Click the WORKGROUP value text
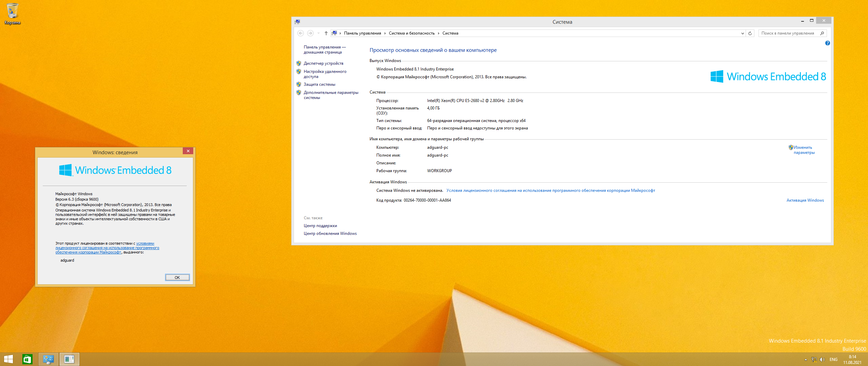This screenshot has height=366, width=868. [439, 171]
